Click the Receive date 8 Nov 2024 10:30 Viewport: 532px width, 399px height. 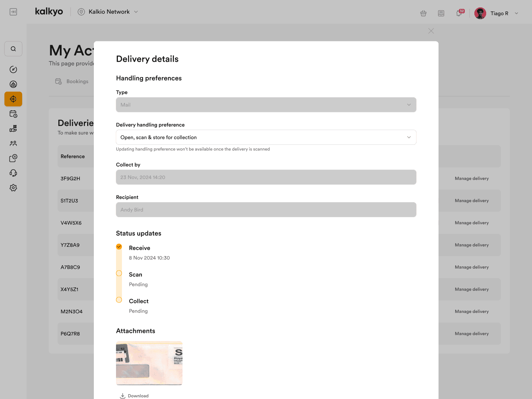coord(149,258)
